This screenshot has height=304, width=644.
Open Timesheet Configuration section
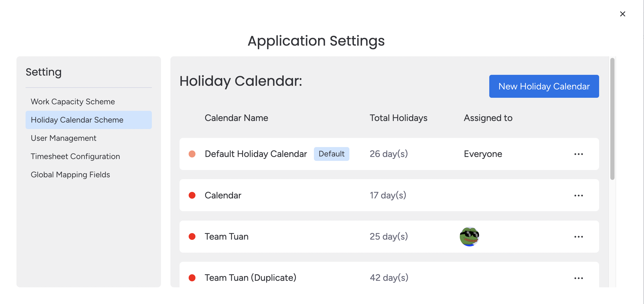[75, 156]
